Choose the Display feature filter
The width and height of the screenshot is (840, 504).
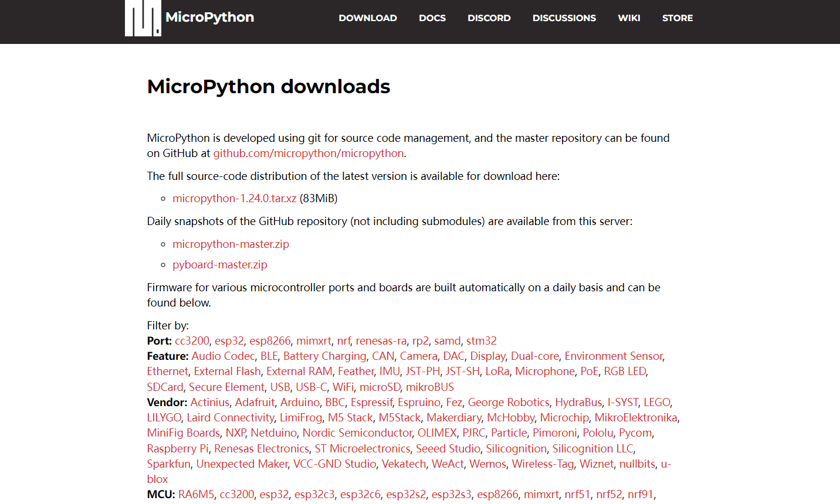[488, 356]
